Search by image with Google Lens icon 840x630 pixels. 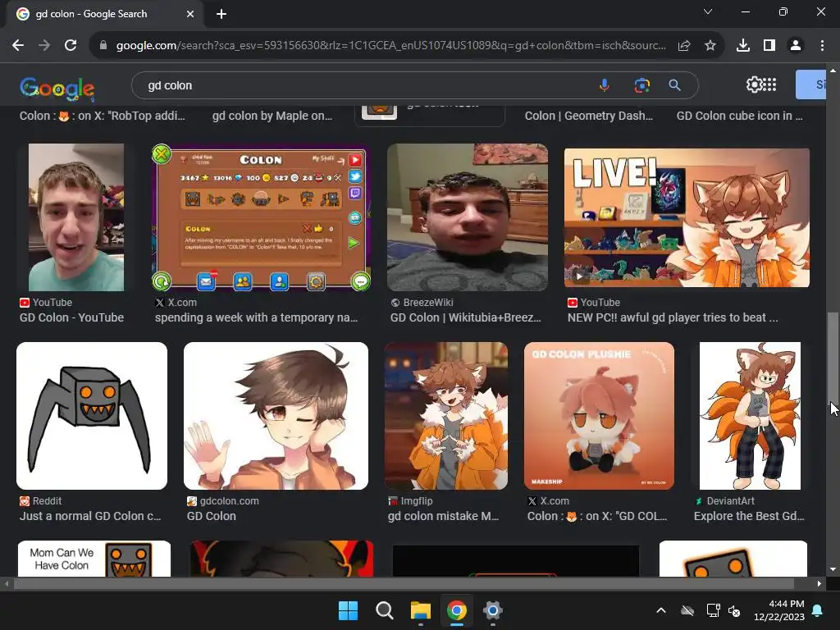coord(641,85)
